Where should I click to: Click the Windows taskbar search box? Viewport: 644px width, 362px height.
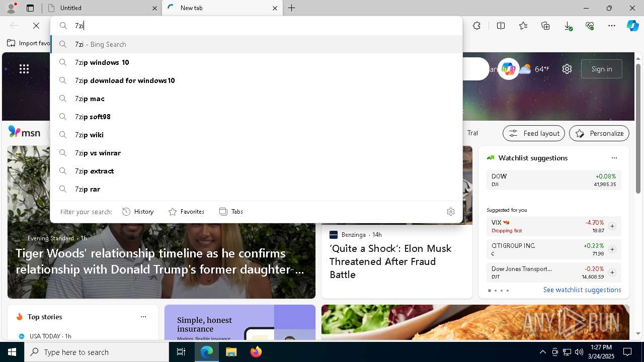coord(97,352)
